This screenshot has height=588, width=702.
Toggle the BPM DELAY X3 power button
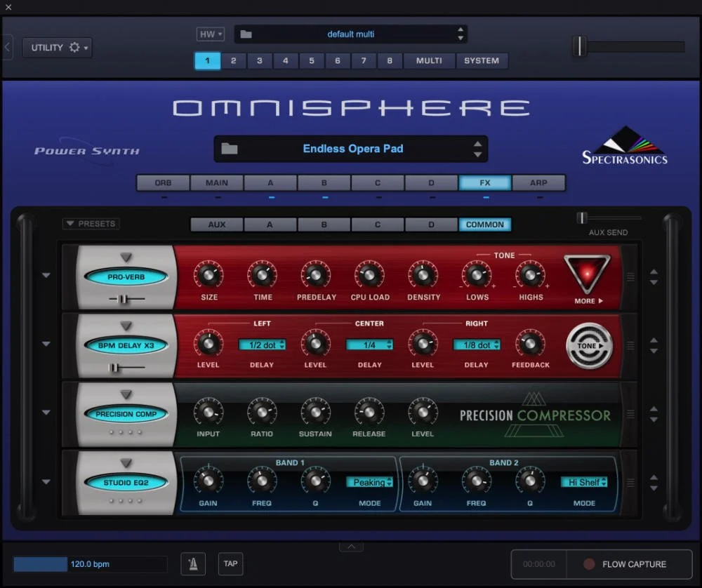126,345
